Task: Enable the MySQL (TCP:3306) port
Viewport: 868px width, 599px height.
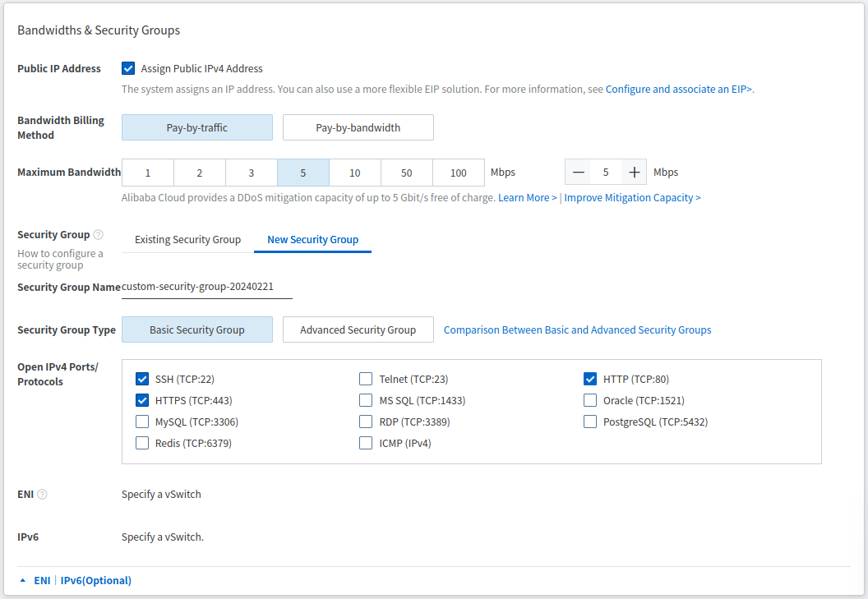Action: [x=142, y=421]
